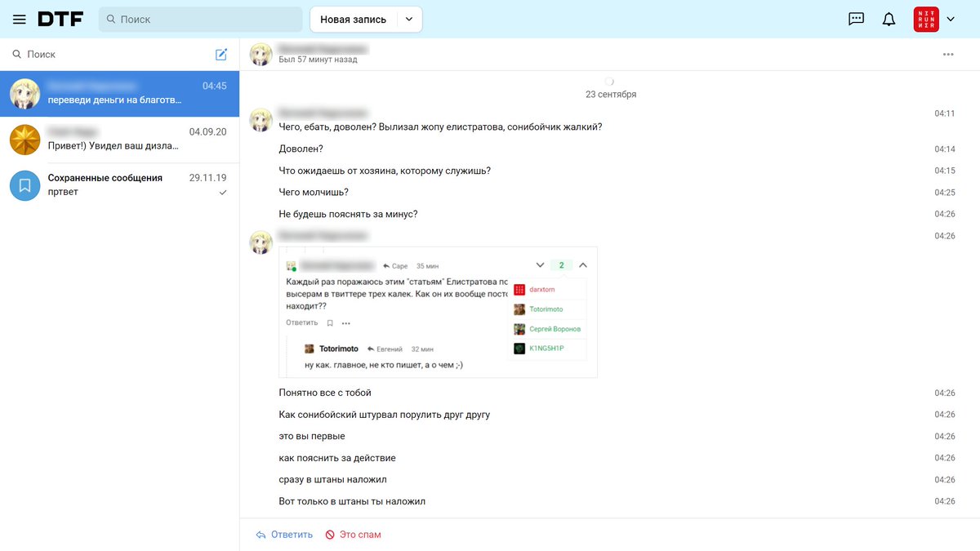Viewport: 980px width, 551px height.
Task: Mark conversation with Это спам
Action: (x=354, y=535)
